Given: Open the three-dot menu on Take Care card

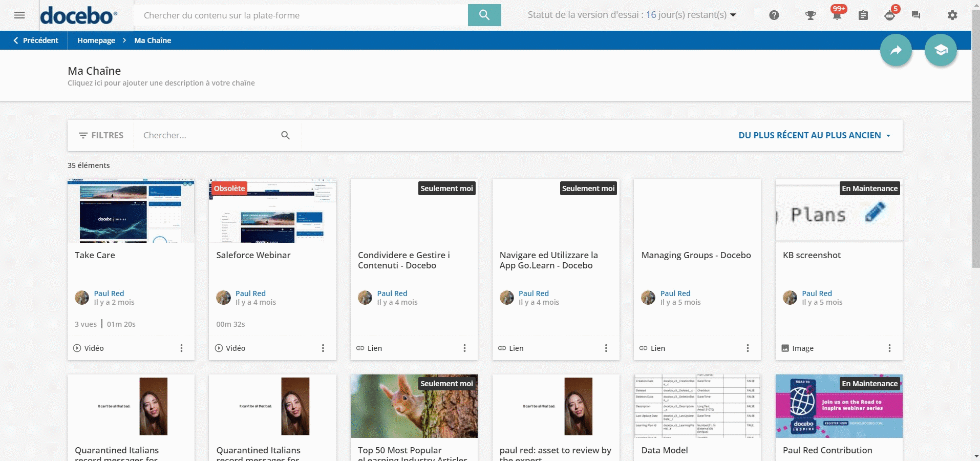Looking at the screenshot, I should point(181,348).
